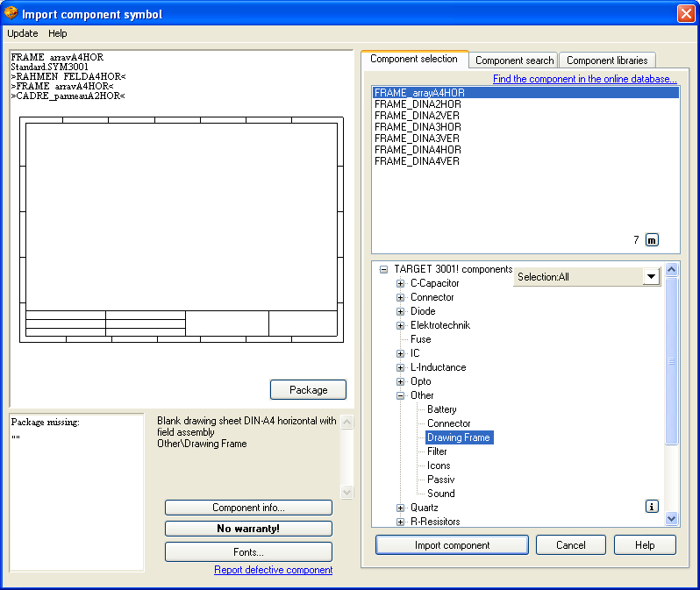700x590 pixels.
Task: Open the Selection:All dropdown
Action: (x=650, y=277)
